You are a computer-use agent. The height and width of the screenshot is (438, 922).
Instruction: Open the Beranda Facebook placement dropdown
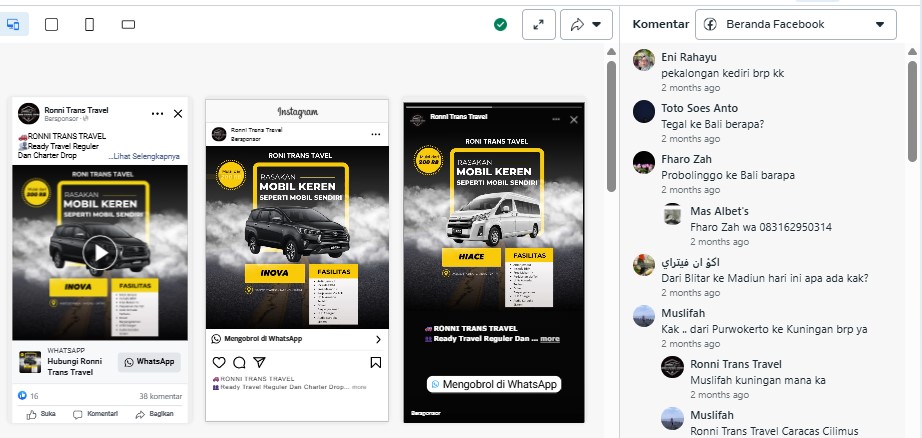click(796, 25)
